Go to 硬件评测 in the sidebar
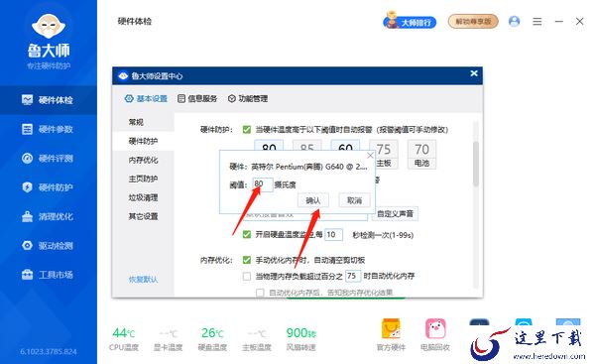 [49, 159]
